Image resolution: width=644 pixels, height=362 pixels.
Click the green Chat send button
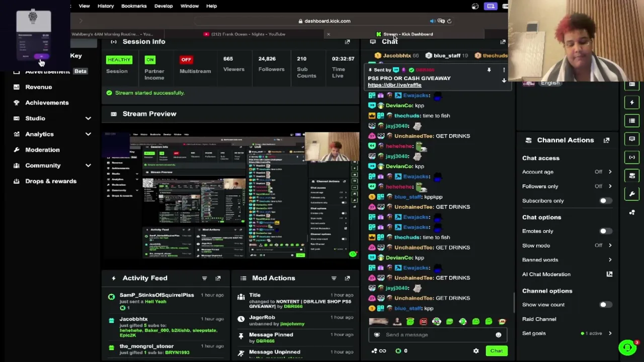pos(496,351)
